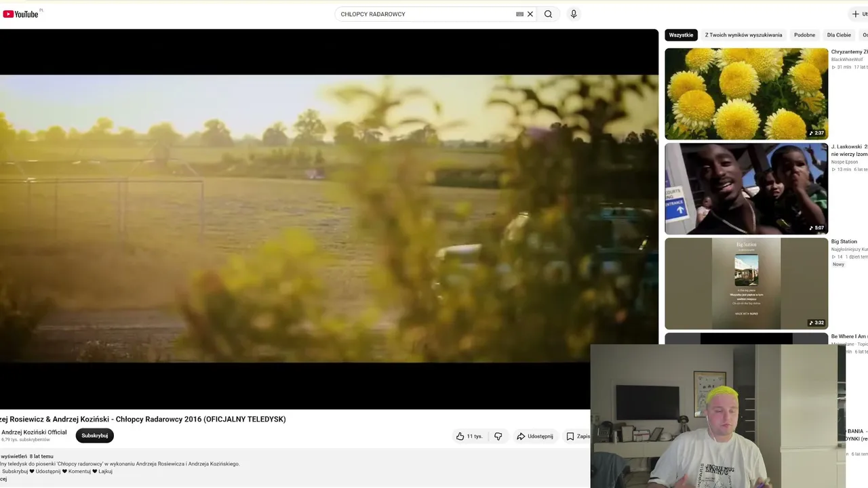This screenshot has height=488, width=868.
Task: Dislike the video with thumbs-down
Action: (498, 436)
